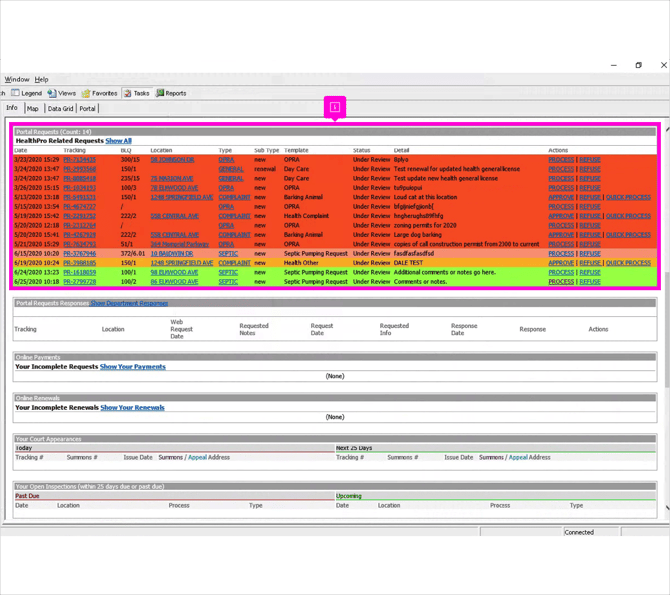The image size is (670, 595).
Task: Open the Legend toolbar icon
Action: click(x=15, y=93)
